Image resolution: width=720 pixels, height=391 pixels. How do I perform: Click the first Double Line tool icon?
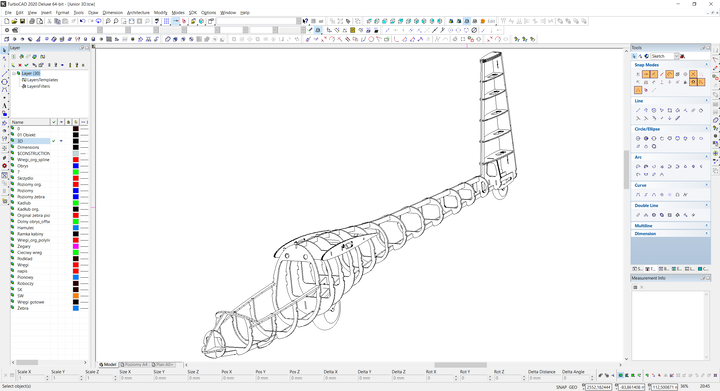click(638, 215)
